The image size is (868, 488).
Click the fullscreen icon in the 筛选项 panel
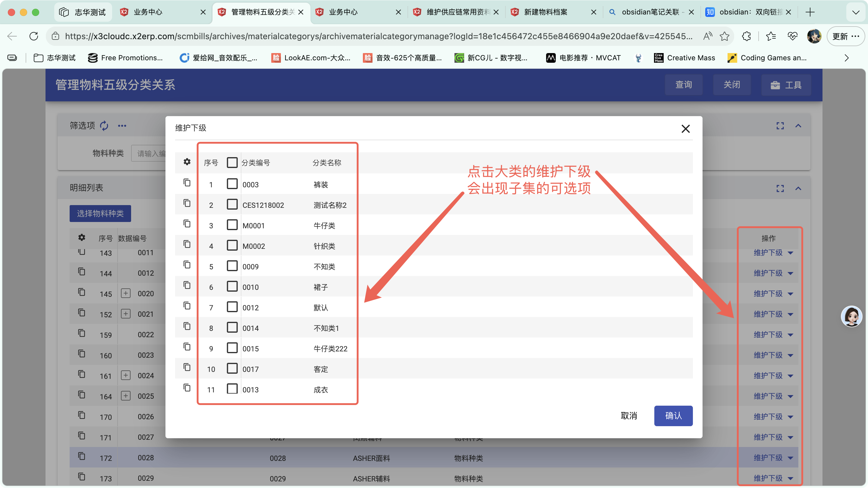(x=780, y=126)
